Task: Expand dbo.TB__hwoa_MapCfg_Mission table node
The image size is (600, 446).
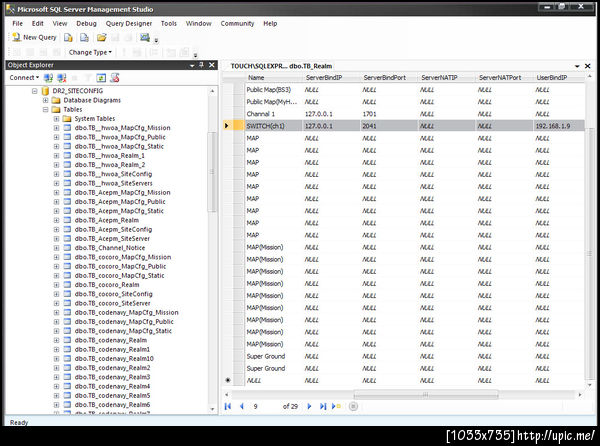Action: click(x=56, y=128)
